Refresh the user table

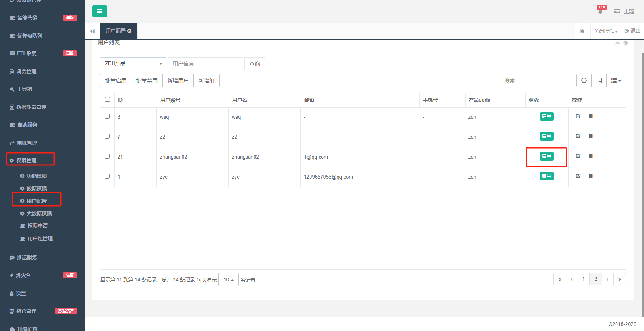584,81
